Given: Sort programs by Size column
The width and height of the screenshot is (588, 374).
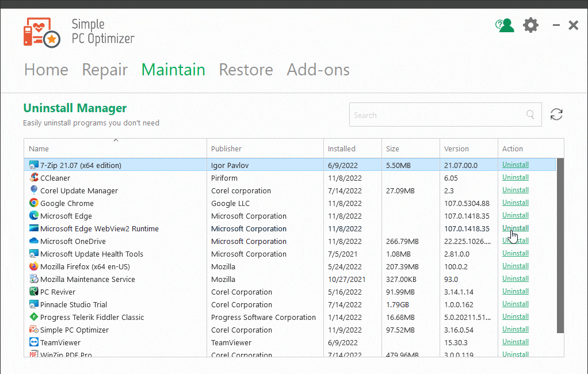Looking at the screenshot, I should pos(411,148).
